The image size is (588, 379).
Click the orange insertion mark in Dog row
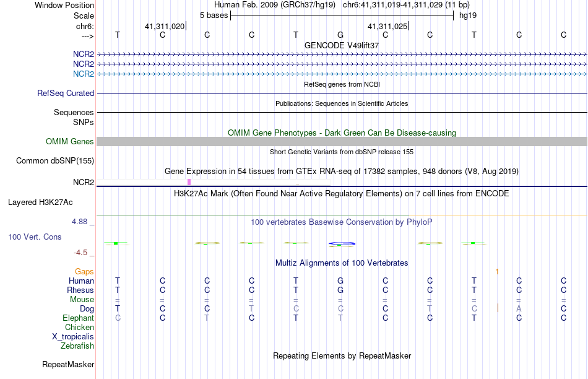click(x=498, y=308)
